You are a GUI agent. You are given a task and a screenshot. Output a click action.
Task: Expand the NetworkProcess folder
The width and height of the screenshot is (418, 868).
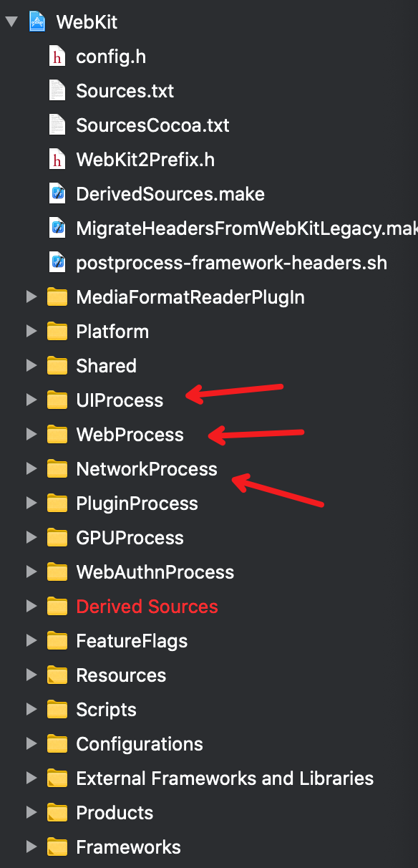(x=31, y=468)
